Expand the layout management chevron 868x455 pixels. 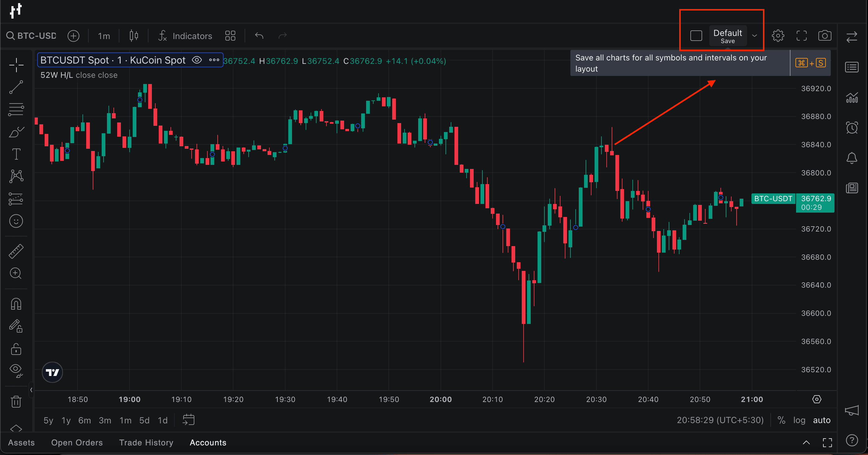(x=755, y=36)
